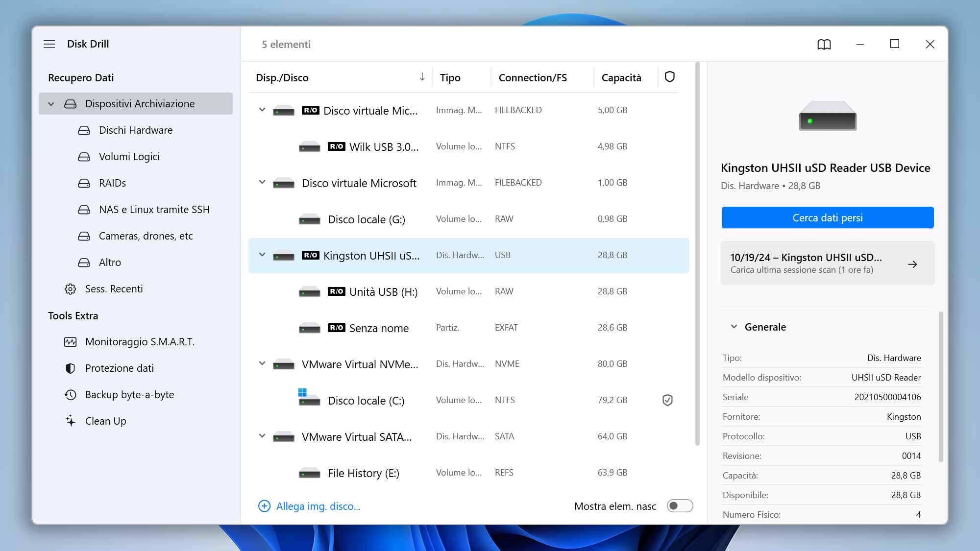Select Dispositivi Archiviazione from sidebar
980x551 pixels.
pyautogui.click(x=139, y=103)
